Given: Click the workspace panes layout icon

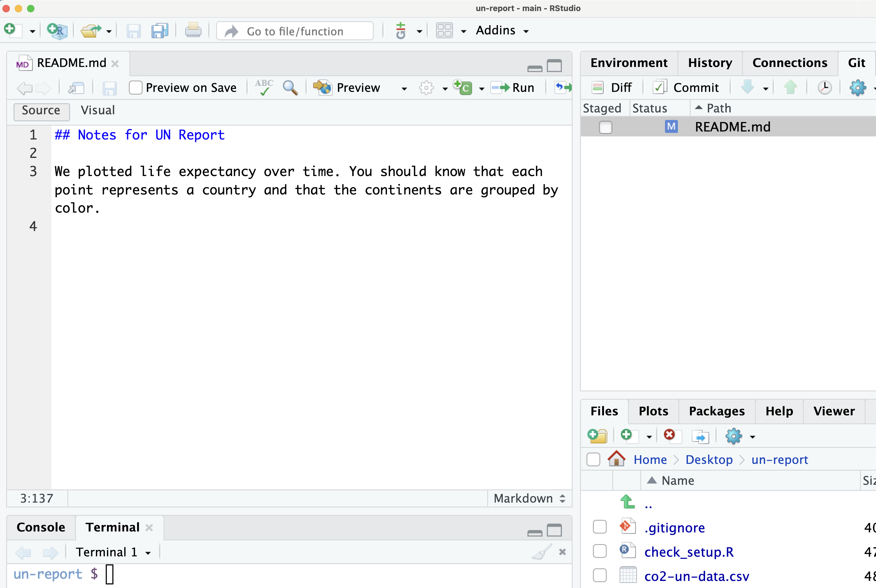Looking at the screenshot, I should click(x=444, y=30).
